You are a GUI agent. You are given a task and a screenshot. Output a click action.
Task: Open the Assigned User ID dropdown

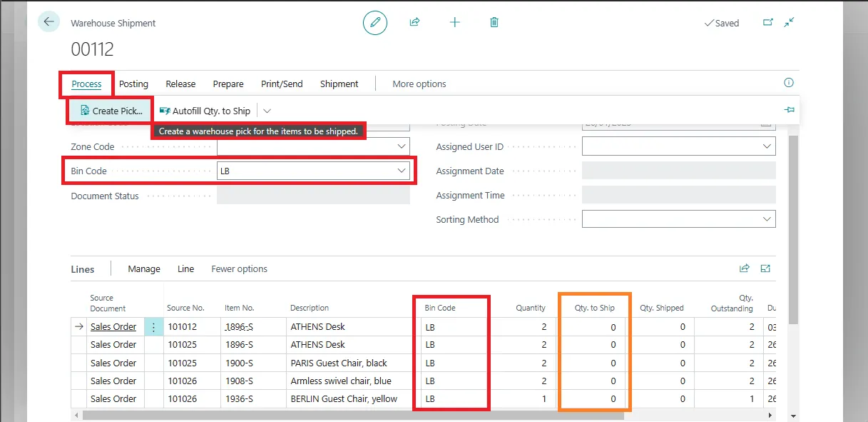(x=767, y=146)
